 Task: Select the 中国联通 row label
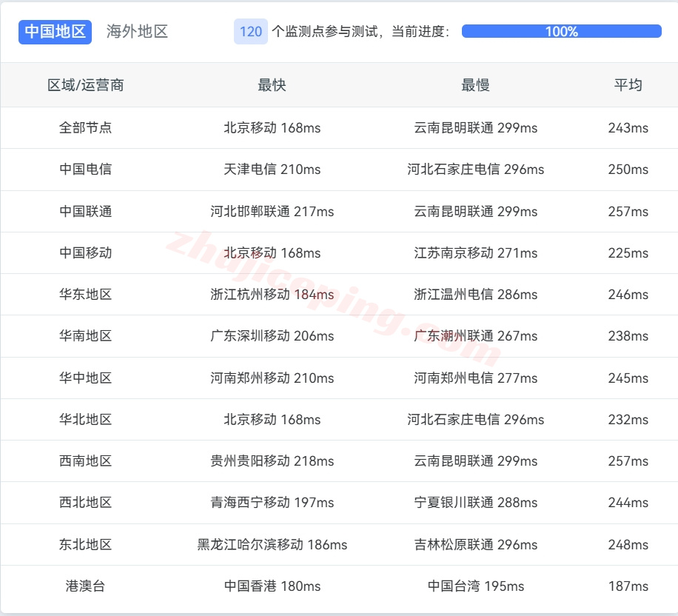[x=86, y=211]
